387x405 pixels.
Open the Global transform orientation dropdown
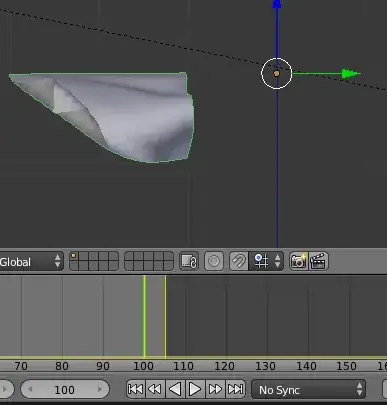point(31,262)
